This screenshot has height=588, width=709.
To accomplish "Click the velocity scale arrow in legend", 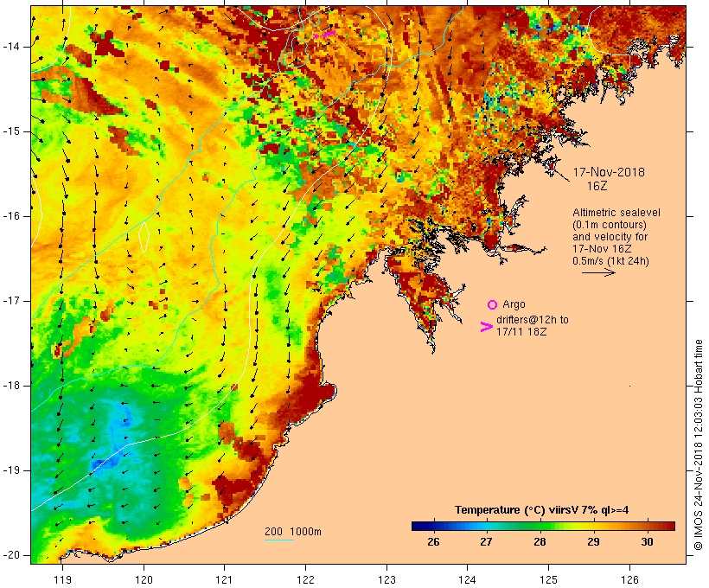I will [598, 272].
